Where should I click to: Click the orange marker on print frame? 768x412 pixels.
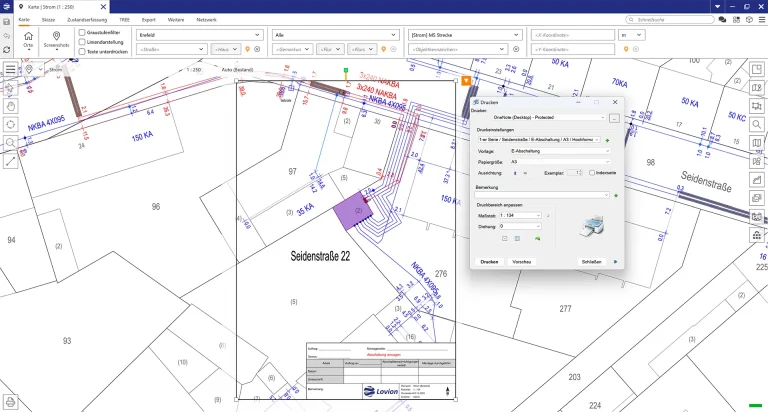tap(465, 80)
